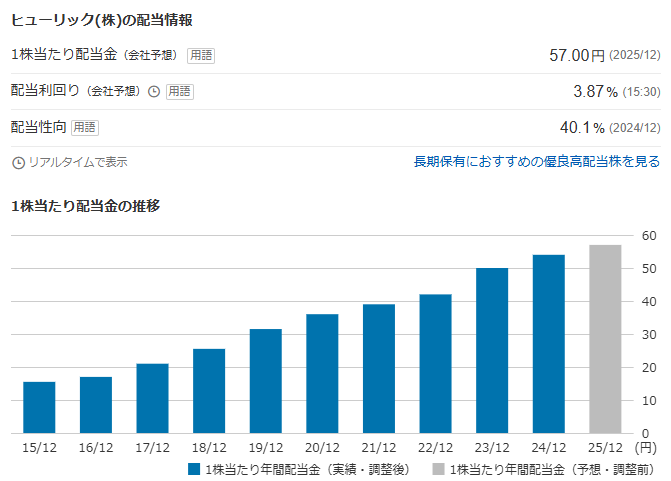Click the 60 y-axis label
The width and height of the screenshot is (671, 481).
tap(649, 235)
